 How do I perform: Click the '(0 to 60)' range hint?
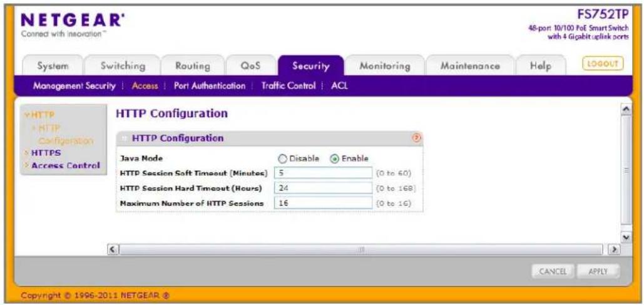[394, 173]
